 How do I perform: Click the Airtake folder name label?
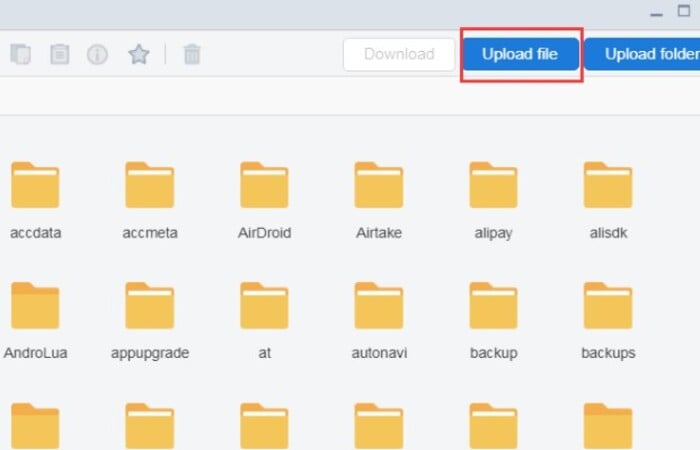point(379,233)
